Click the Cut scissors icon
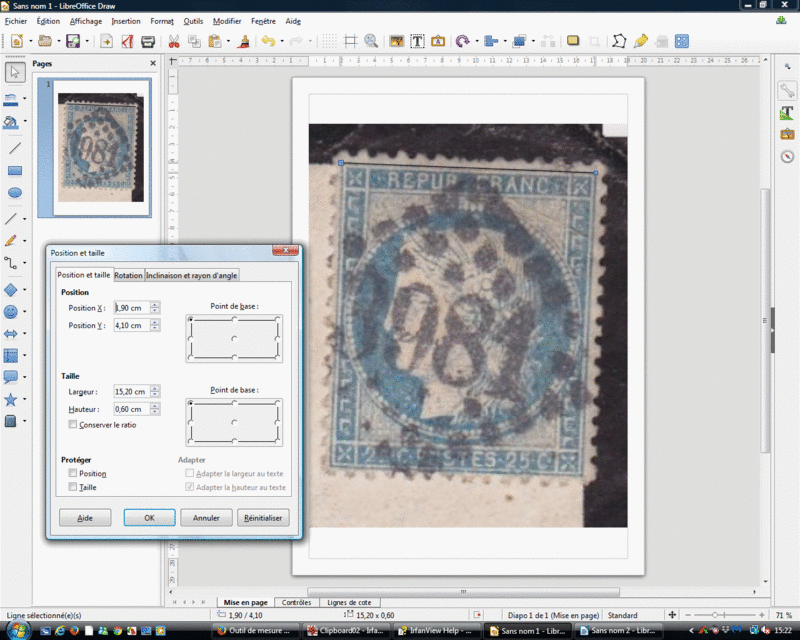The width and height of the screenshot is (800, 640). tap(174, 41)
